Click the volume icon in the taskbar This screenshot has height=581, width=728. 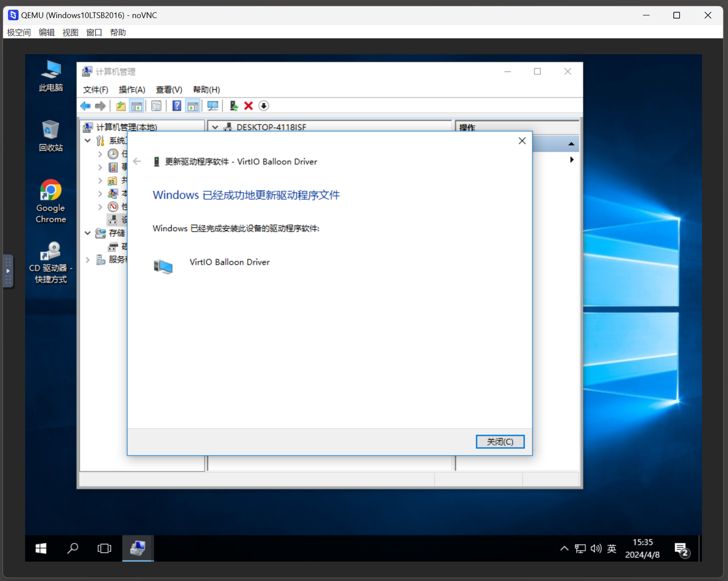596,548
